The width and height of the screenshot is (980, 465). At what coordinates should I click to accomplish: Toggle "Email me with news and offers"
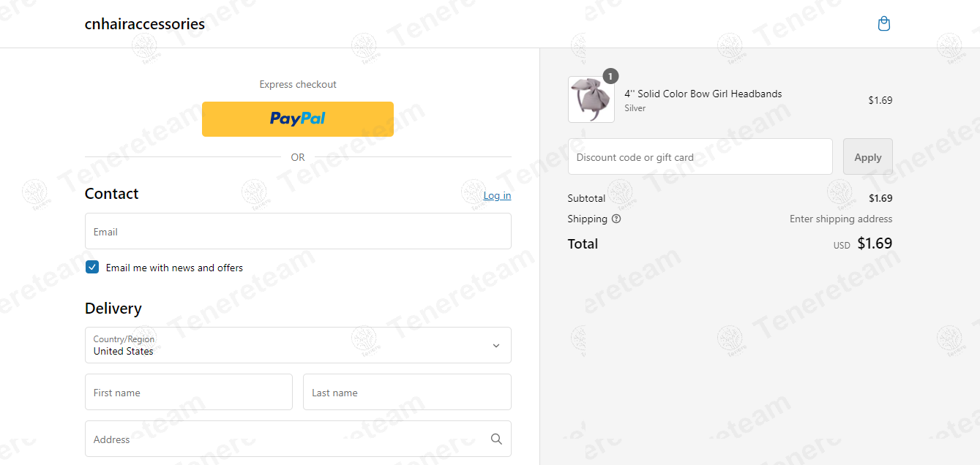[x=92, y=268]
